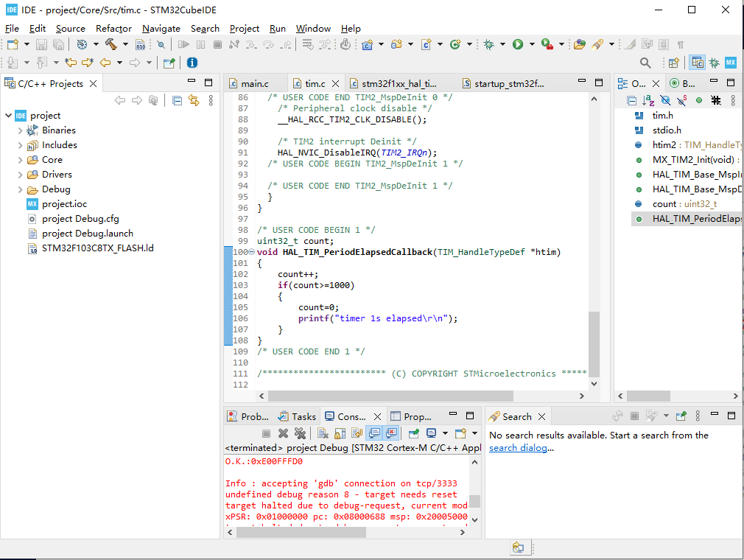
Task: Click the flashlight Search toolbar icon
Action: [597, 45]
